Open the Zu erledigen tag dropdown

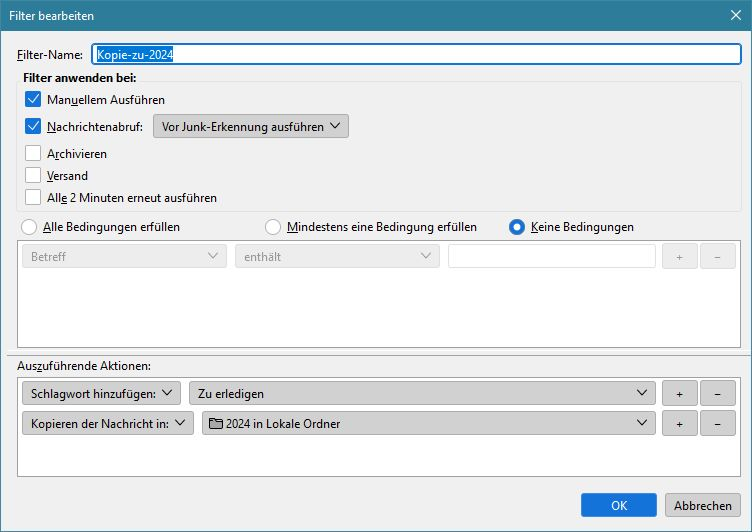[422, 393]
